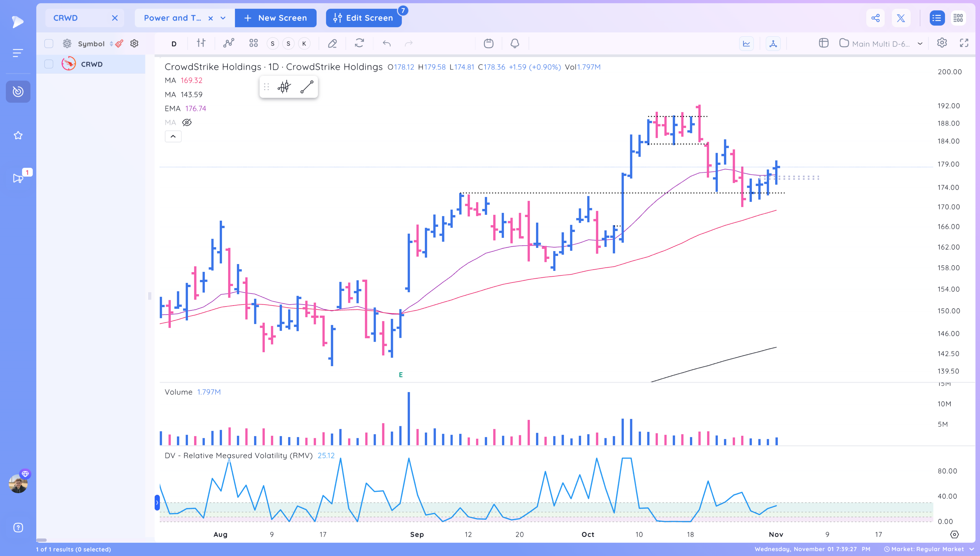Select trend line drawing tool
Viewport: 980px width, 556px height.
(x=307, y=87)
